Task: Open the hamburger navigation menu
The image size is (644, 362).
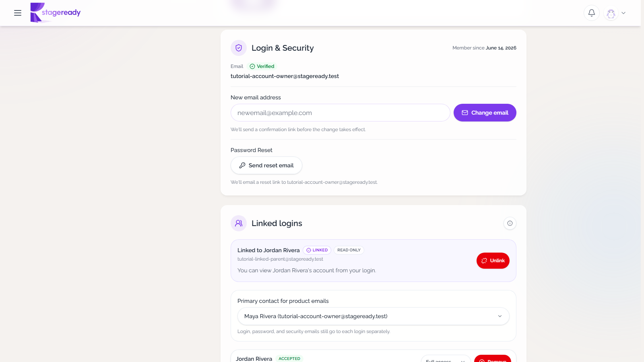Action: 18,13
